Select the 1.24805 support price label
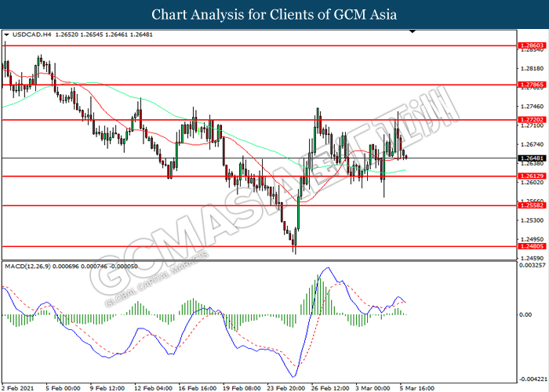Screen dimensions: 549x392 point(532,246)
